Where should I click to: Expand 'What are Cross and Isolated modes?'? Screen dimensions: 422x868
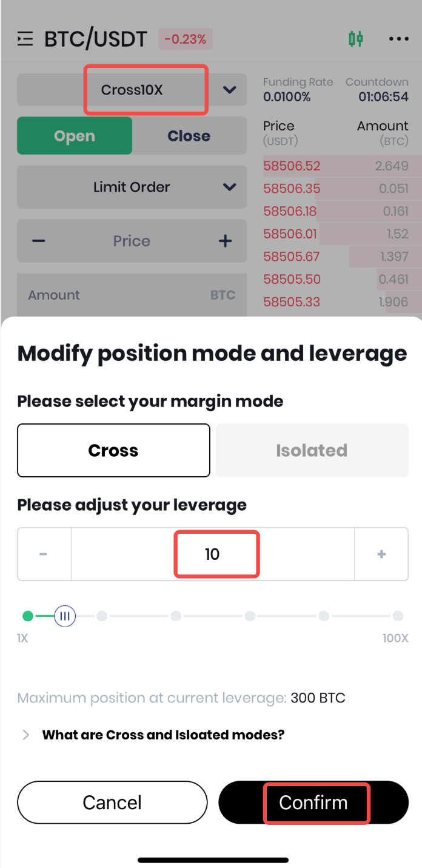[162, 735]
